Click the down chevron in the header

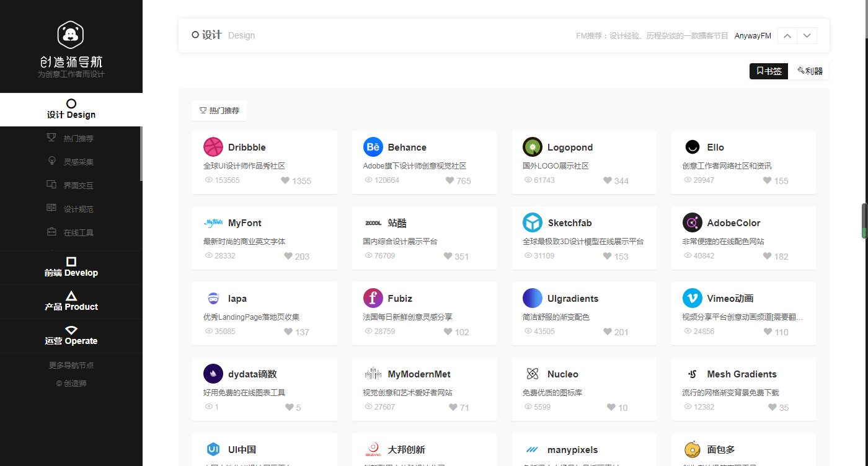pos(807,35)
